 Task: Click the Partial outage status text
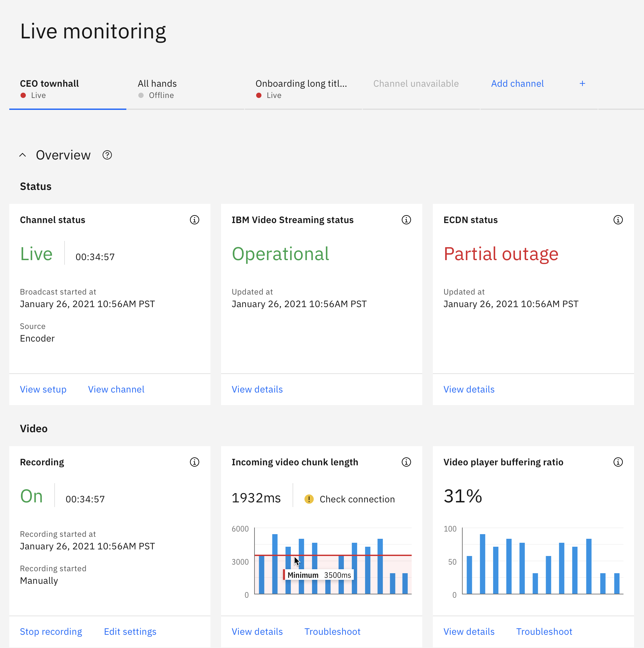point(501,254)
